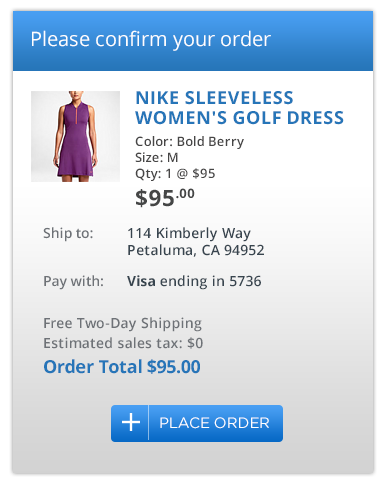Click the plus icon on Place Order button
The width and height of the screenshot is (384, 492).
131,423
